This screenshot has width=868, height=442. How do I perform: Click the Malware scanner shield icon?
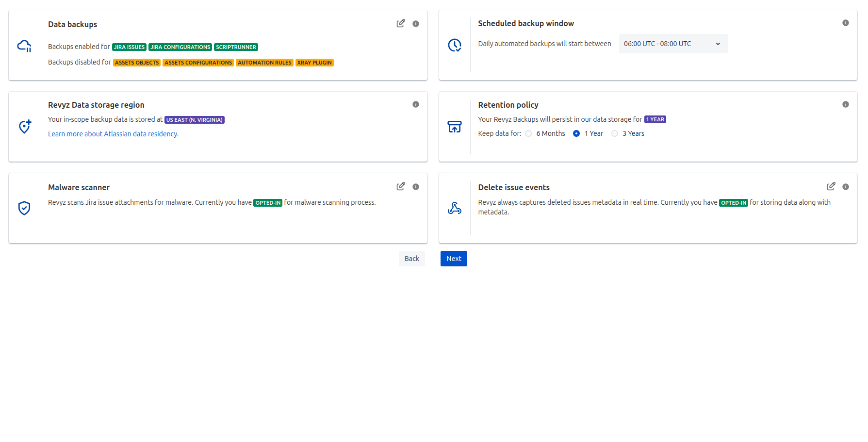coord(24,208)
